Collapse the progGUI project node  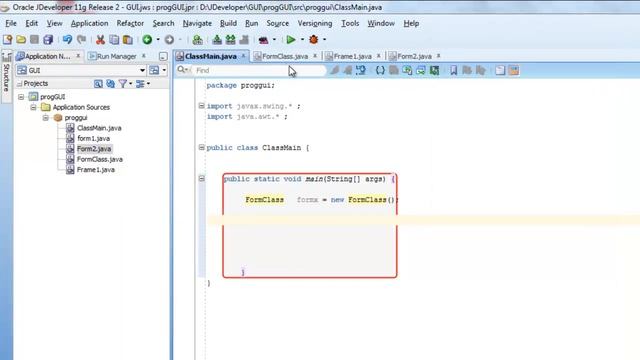[x=21, y=97]
